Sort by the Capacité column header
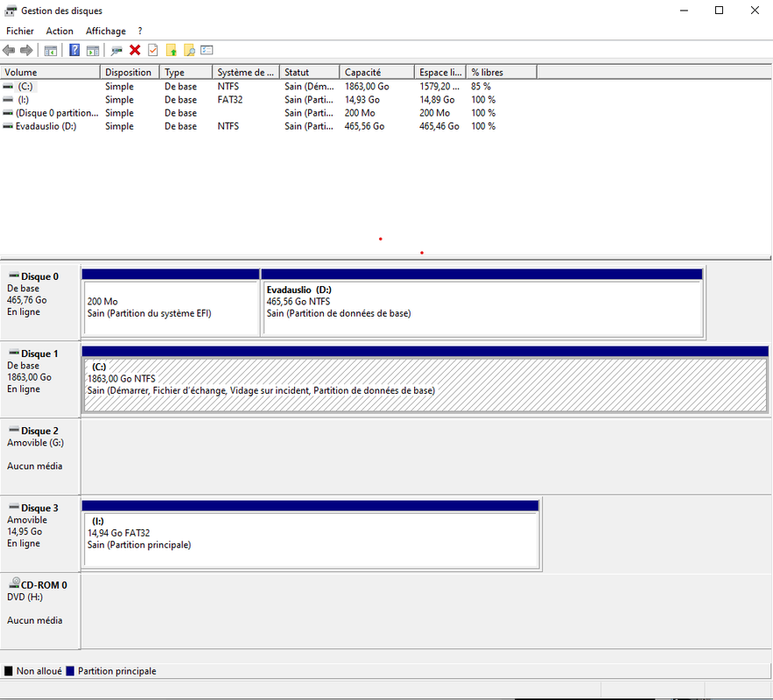Screen dimensions: 773x700 pos(377,73)
